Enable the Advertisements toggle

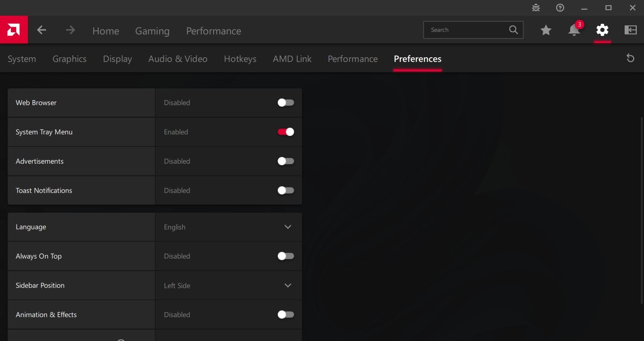(x=286, y=161)
